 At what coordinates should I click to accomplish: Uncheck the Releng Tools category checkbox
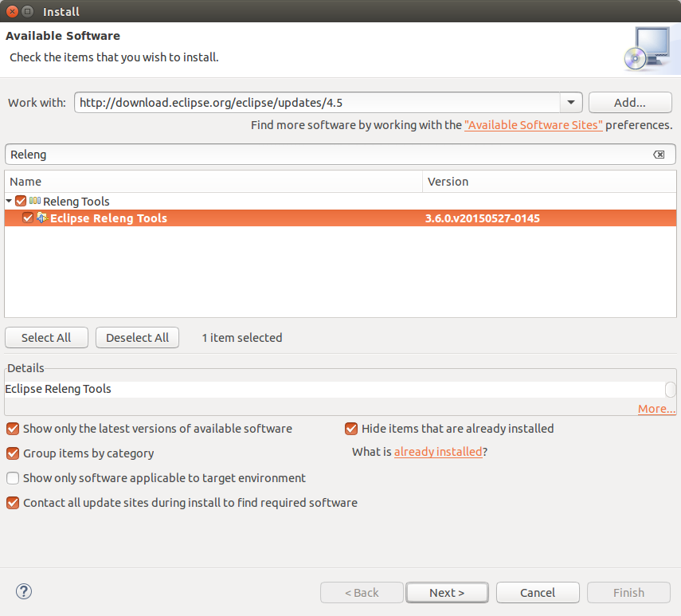pos(21,201)
